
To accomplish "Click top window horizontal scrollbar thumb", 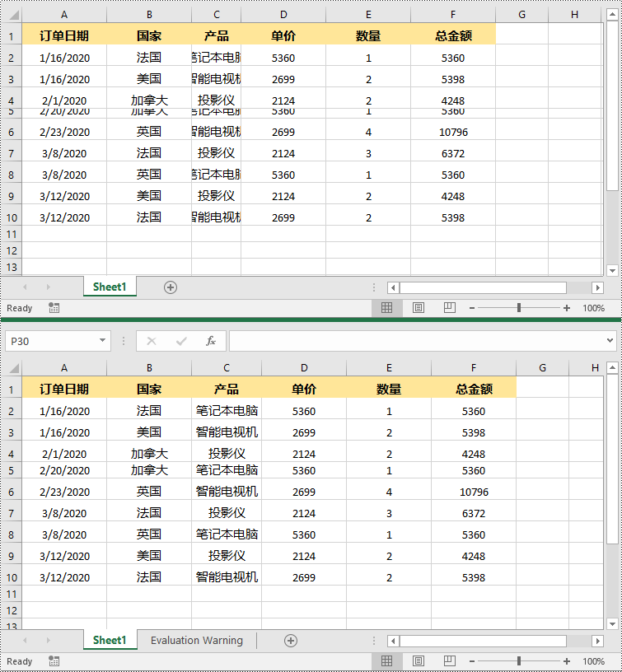I will [x=483, y=287].
